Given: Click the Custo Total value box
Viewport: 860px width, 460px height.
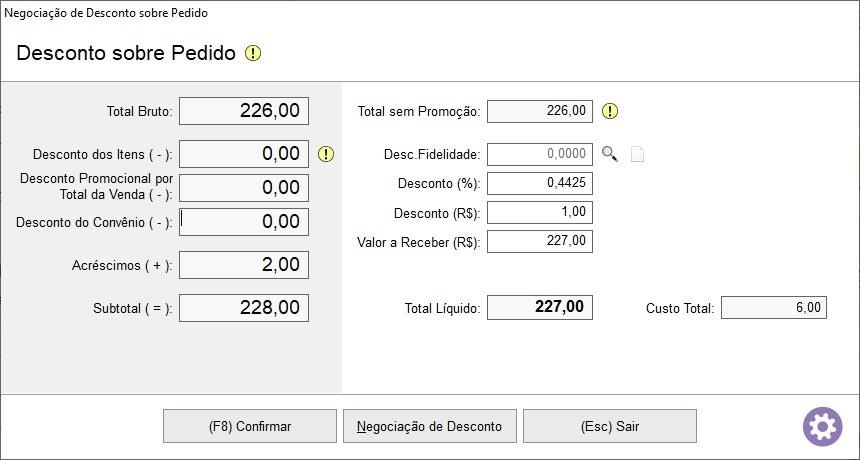Looking at the screenshot, I should tap(773, 308).
